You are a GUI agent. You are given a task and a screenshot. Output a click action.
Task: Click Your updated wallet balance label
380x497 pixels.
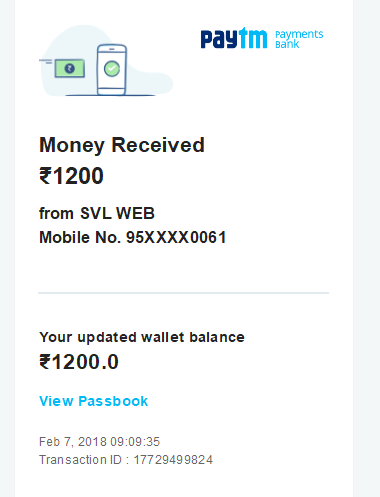tap(142, 337)
